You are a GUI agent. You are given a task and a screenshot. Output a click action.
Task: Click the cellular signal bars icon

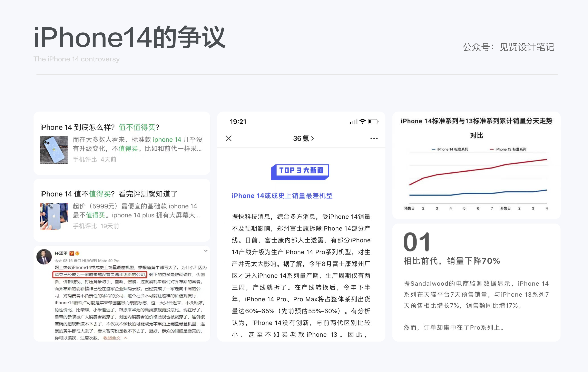click(x=353, y=122)
